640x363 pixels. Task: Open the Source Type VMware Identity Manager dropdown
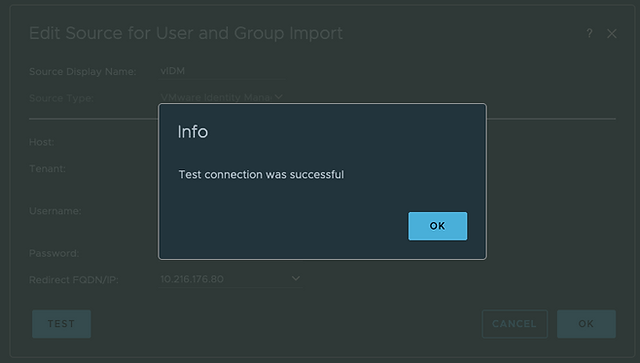pyautogui.click(x=221, y=97)
